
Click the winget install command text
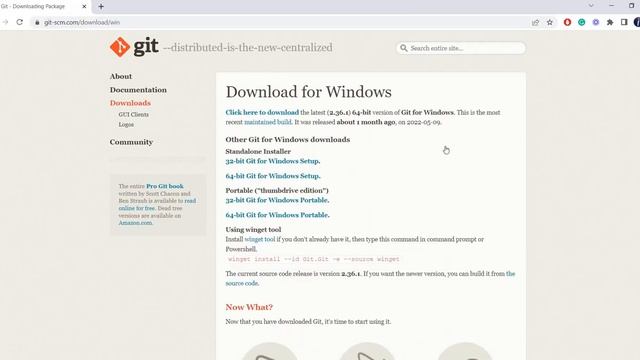[313, 259]
